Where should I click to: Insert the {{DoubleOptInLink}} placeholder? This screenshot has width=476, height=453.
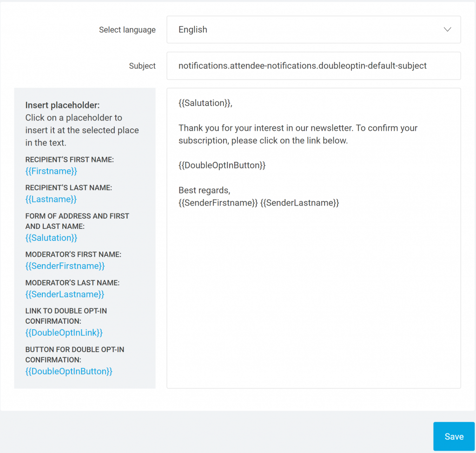(x=64, y=333)
